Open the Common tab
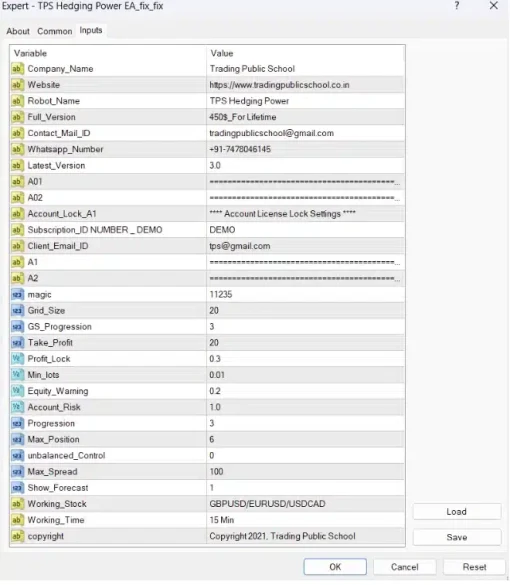Image resolution: width=510 pixels, height=585 pixels. [x=54, y=31]
